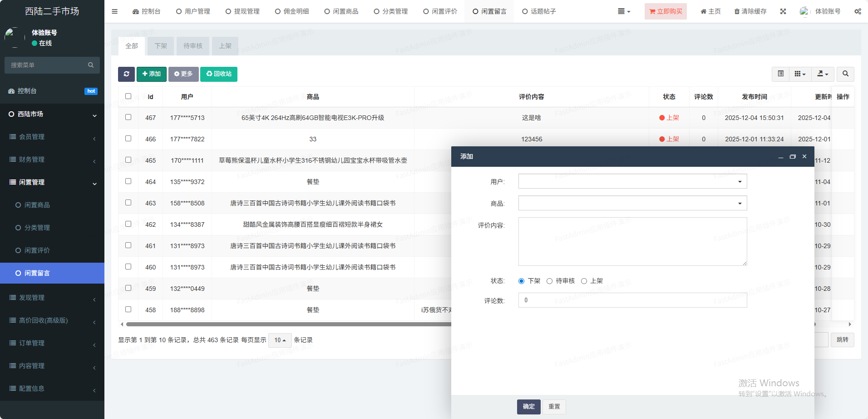The width and height of the screenshot is (868, 419).
Task: Open the 商品 dropdown in add dialog
Action: click(632, 203)
